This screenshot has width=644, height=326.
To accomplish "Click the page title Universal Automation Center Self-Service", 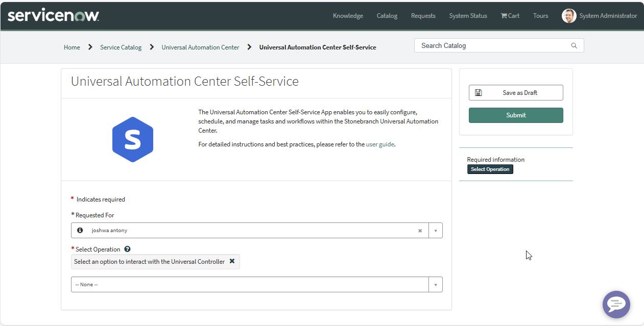I will point(185,82).
